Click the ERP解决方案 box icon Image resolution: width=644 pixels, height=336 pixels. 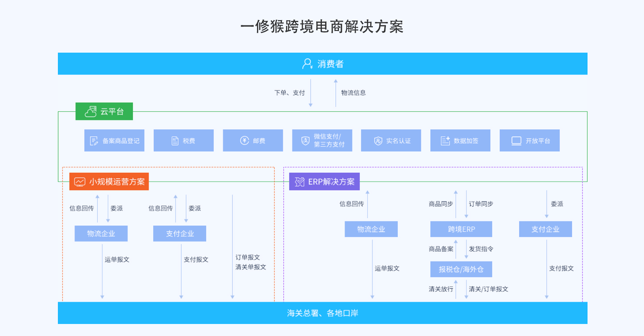(x=299, y=182)
